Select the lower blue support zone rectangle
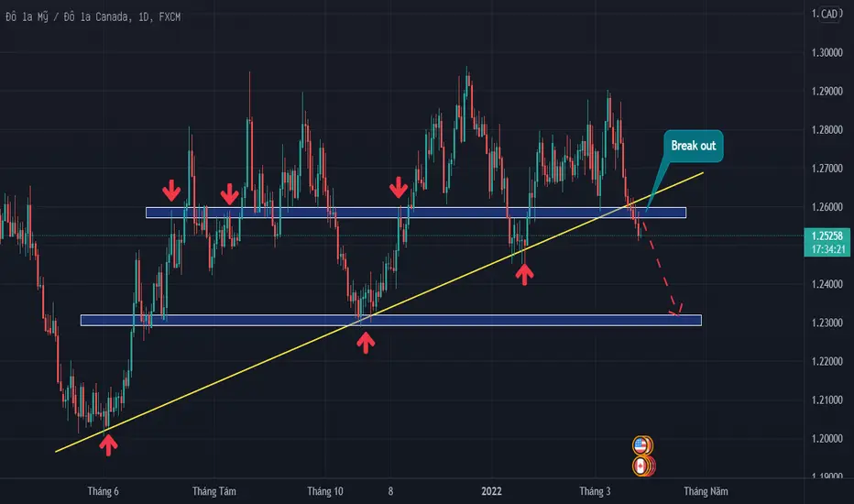854x504 pixels. [391, 321]
